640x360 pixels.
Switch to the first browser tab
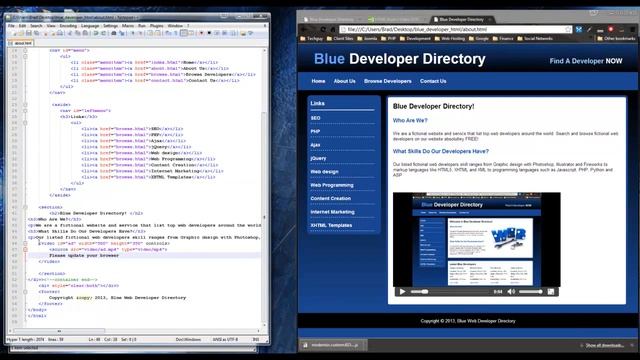coord(331,19)
